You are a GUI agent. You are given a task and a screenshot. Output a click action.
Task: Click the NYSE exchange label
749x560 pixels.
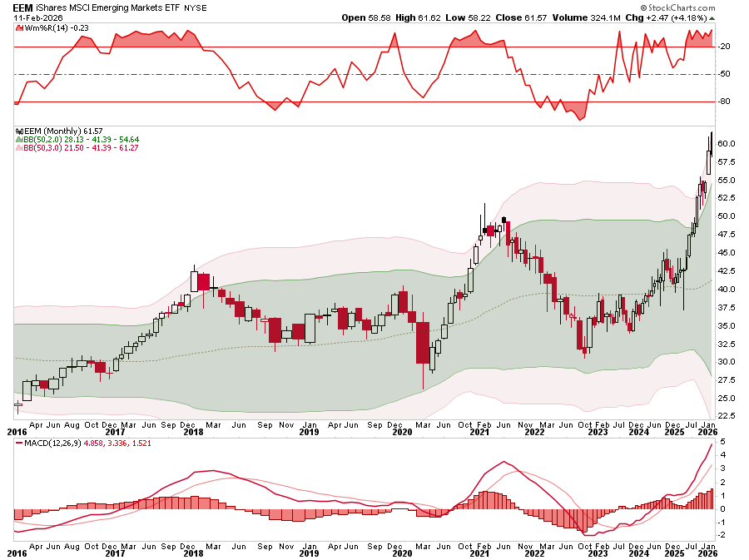click(x=195, y=7)
